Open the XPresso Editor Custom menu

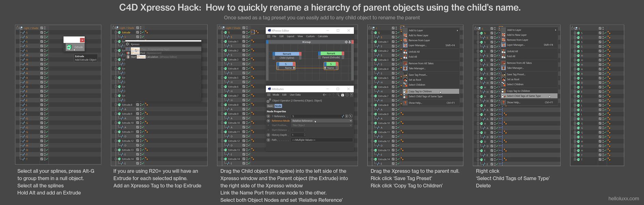point(310,36)
